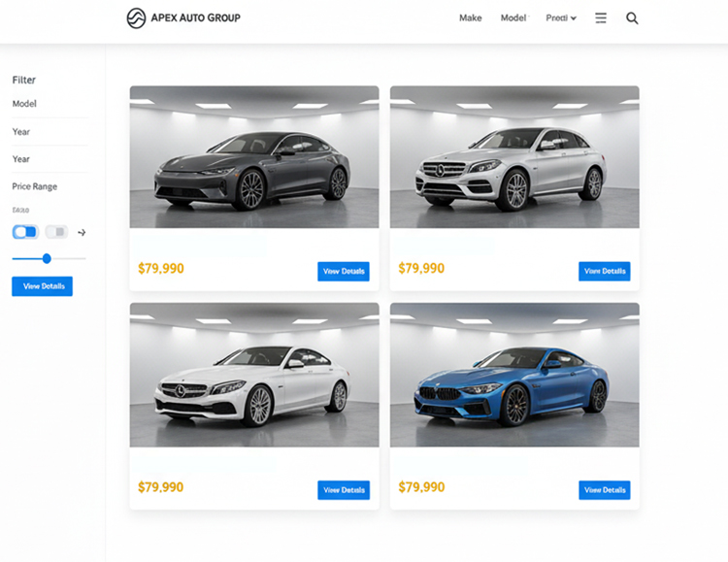The width and height of the screenshot is (728, 562).
Task: Open the hamburger menu icon
Action: point(601,18)
